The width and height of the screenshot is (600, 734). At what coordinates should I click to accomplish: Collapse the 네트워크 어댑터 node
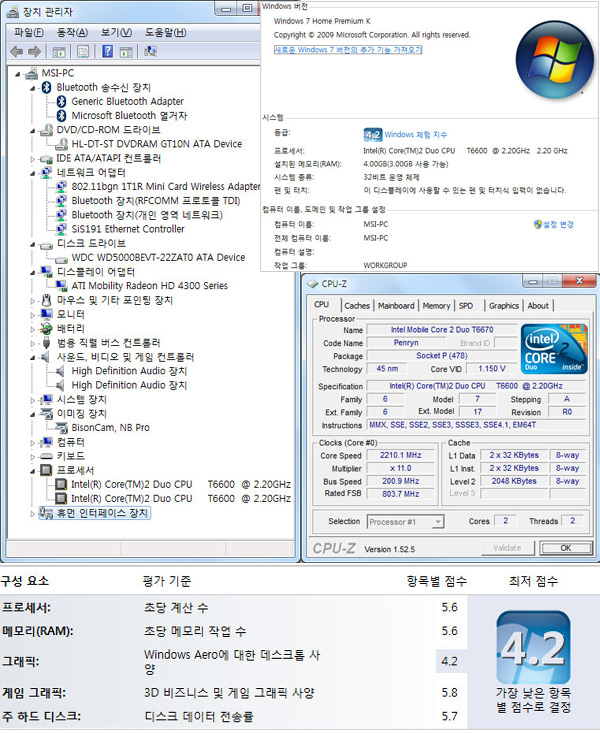pyautogui.click(x=32, y=173)
